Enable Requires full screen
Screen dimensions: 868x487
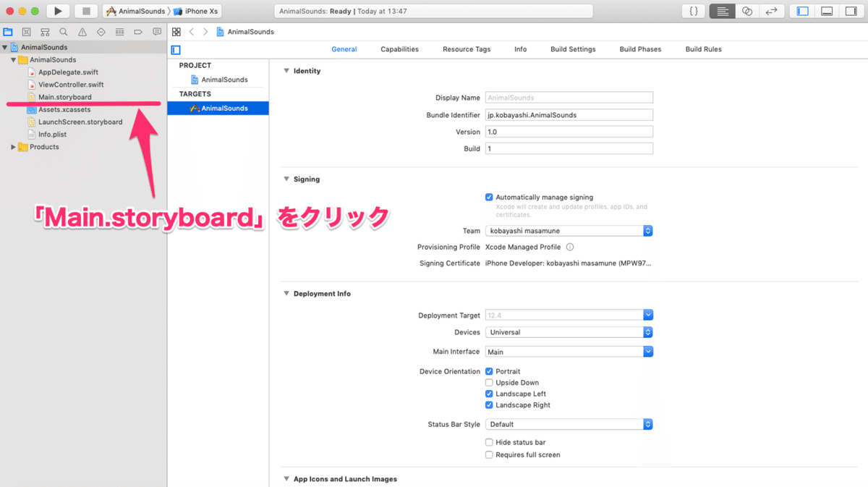coord(489,454)
